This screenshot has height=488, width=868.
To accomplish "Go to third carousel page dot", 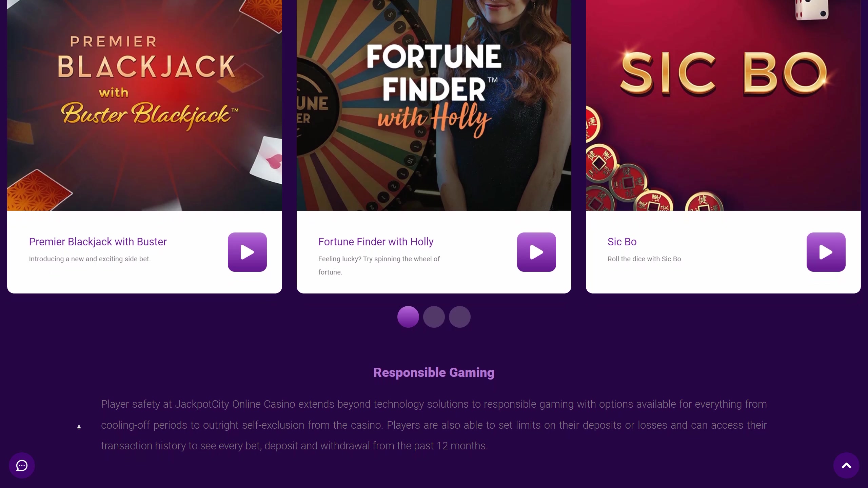I will 460,317.
